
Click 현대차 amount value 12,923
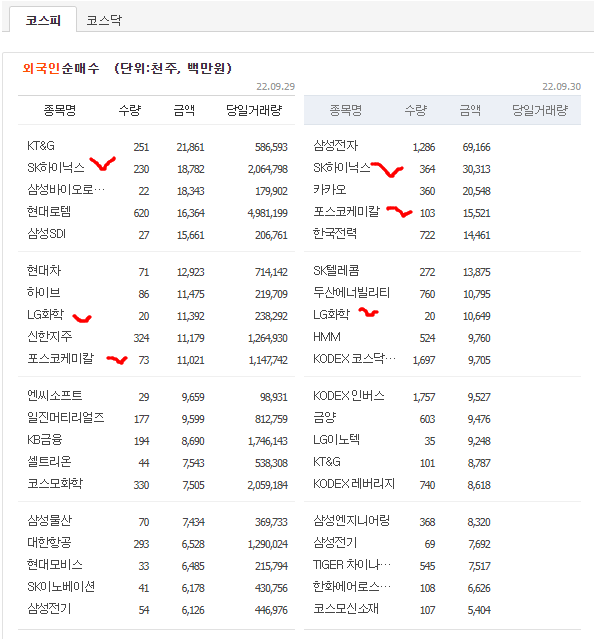coord(191,272)
